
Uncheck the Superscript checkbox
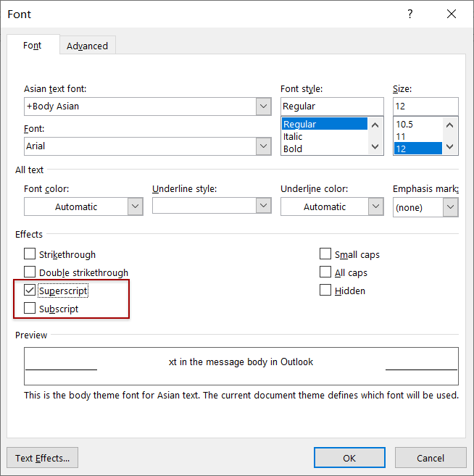tap(30, 291)
